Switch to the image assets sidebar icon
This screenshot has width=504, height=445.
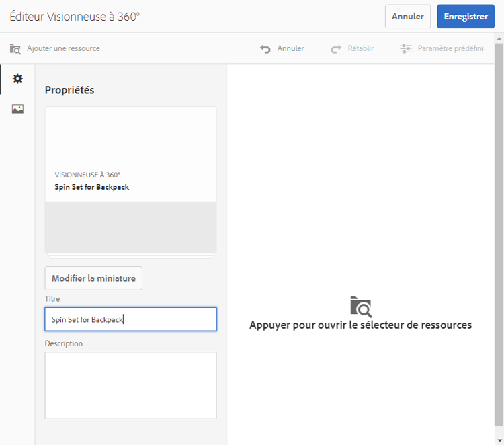(17, 109)
